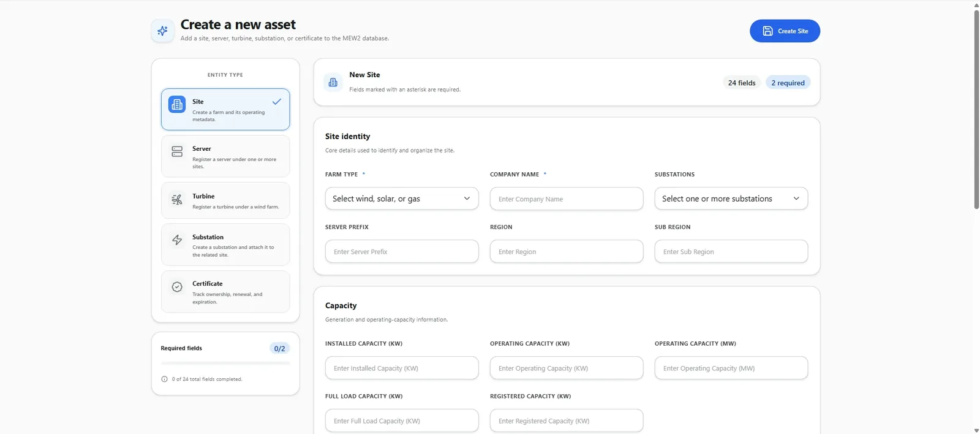Focus the Registered Capacity (KW) input
This screenshot has width=980, height=434.
point(567,421)
